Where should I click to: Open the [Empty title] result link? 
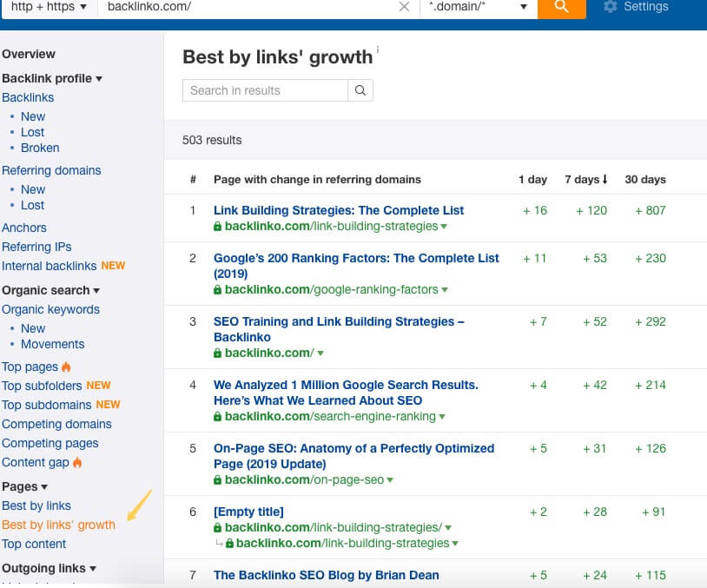[248, 512]
